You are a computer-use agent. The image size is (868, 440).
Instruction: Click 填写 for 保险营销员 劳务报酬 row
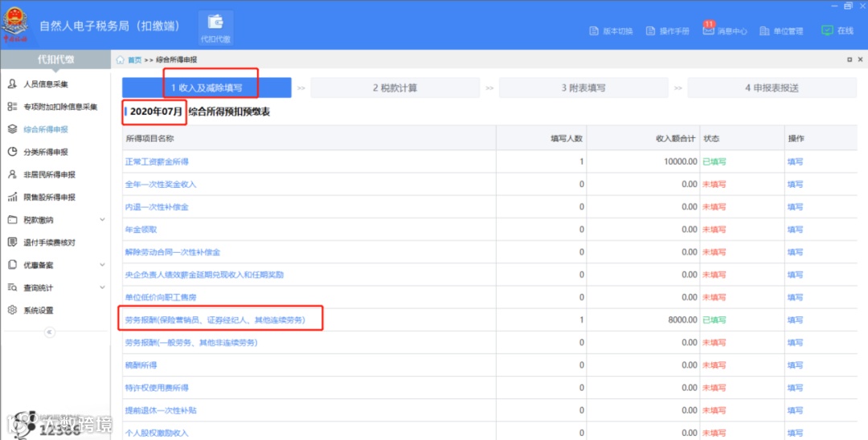click(x=795, y=320)
